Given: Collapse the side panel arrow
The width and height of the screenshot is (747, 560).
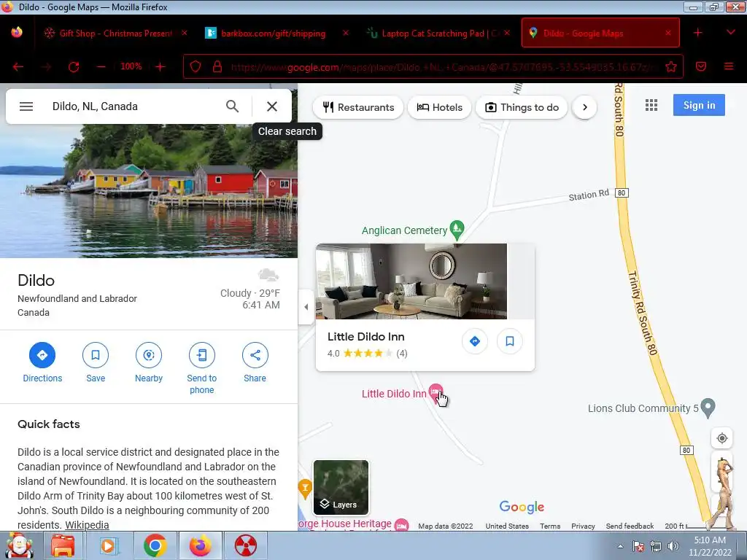Looking at the screenshot, I should coord(306,307).
